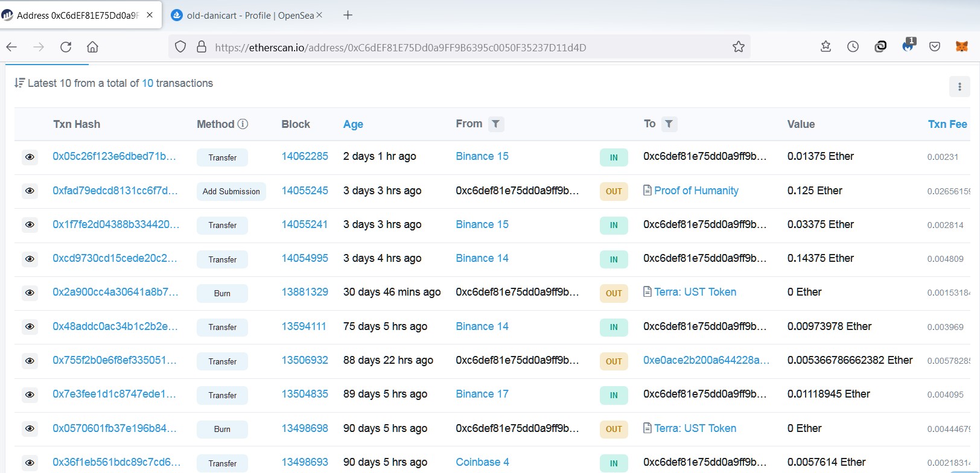The height and width of the screenshot is (473, 980).
Task: Open recipient address 0xe0ace2b200a644228a
Action: (x=706, y=360)
